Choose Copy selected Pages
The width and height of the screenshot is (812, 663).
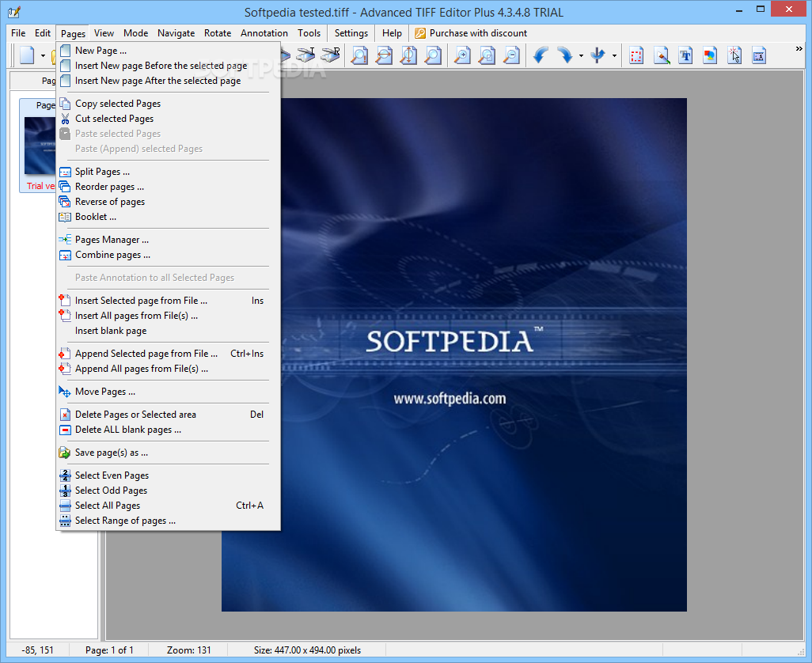[169, 104]
